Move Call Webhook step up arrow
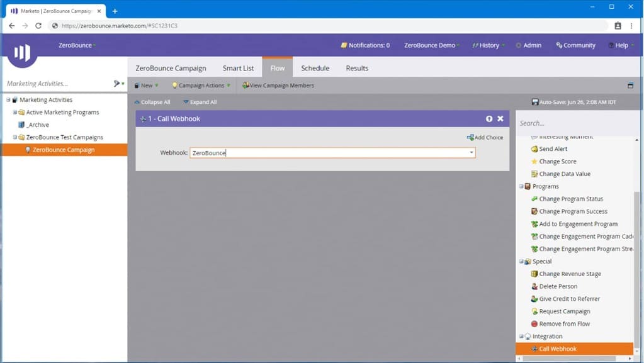Viewport: 644px width, 363px height. click(489, 119)
